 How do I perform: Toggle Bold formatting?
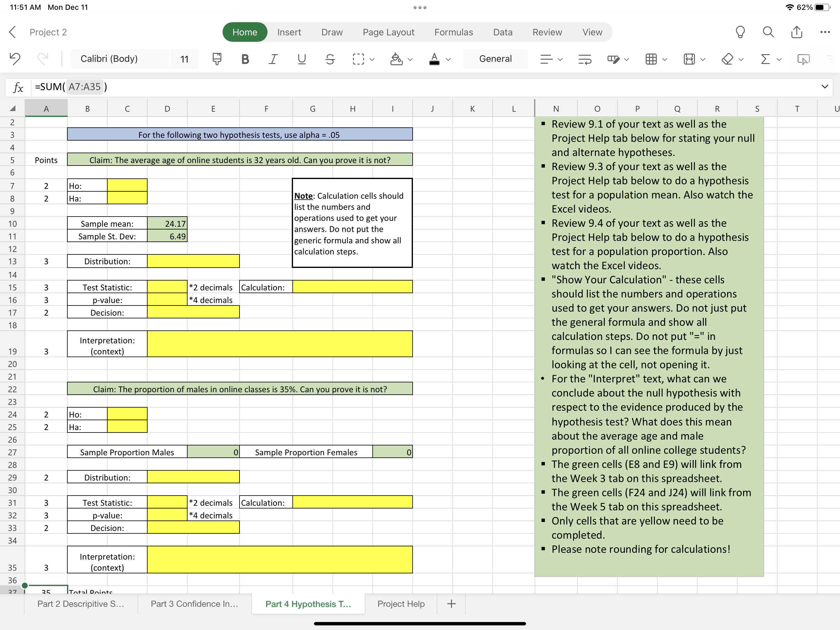pyautogui.click(x=245, y=59)
